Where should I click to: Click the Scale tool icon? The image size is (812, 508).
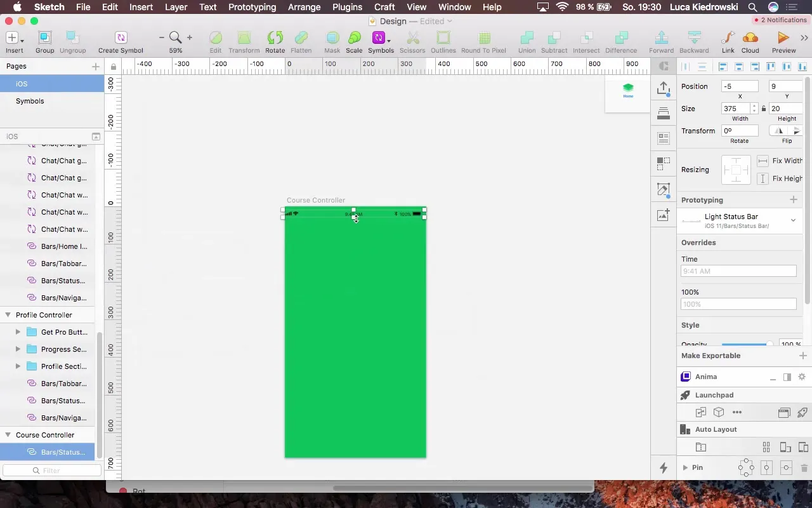(x=354, y=38)
